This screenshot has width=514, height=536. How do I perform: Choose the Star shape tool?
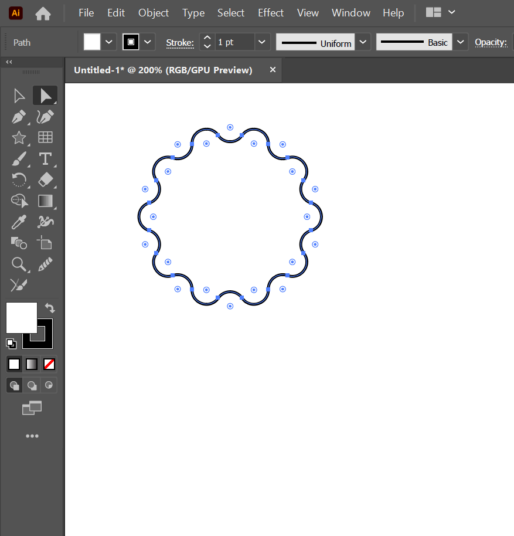point(19,138)
